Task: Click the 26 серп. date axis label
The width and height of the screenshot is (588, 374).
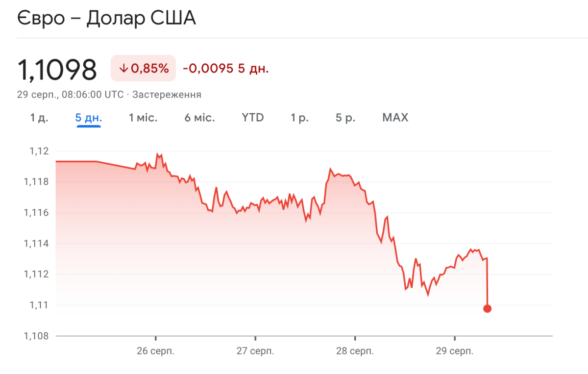Action: tap(156, 351)
